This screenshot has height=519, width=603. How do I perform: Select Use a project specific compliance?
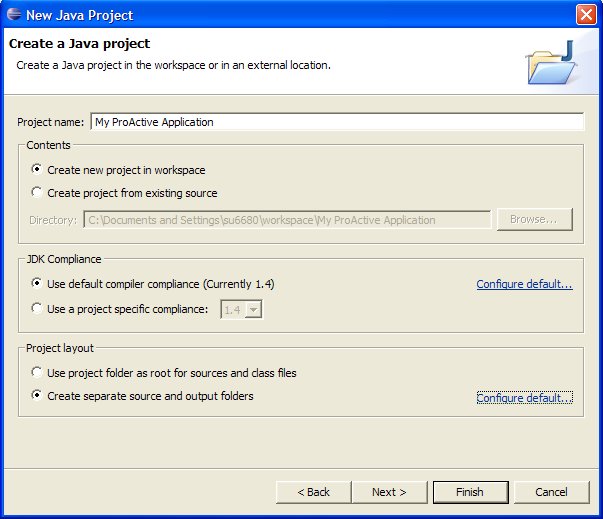(38, 309)
